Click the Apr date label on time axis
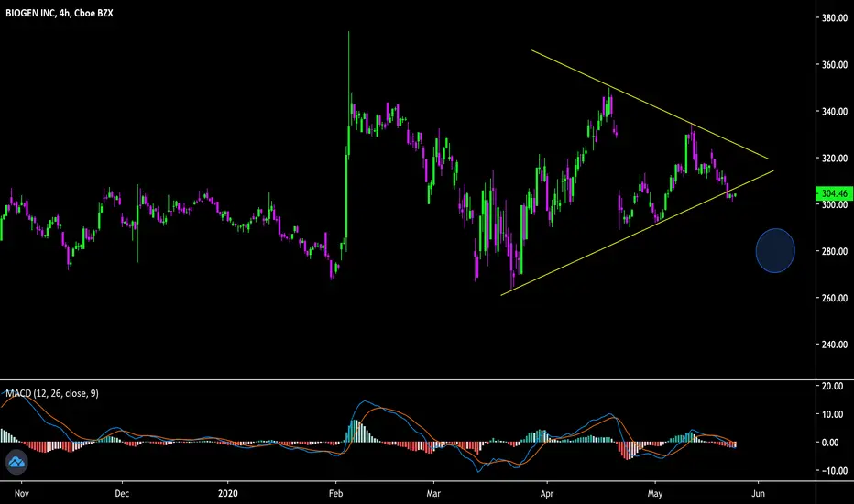Screen dimensions: 854x504 pyautogui.click(x=546, y=494)
